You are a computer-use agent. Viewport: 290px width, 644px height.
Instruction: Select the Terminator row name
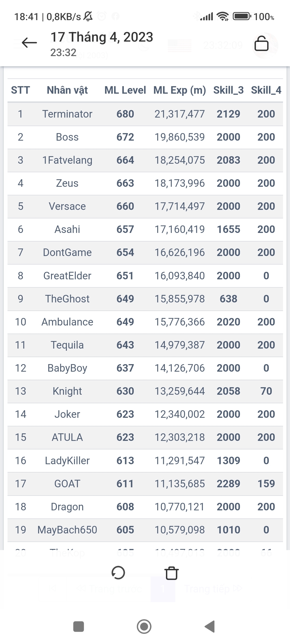(x=67, y=114)
